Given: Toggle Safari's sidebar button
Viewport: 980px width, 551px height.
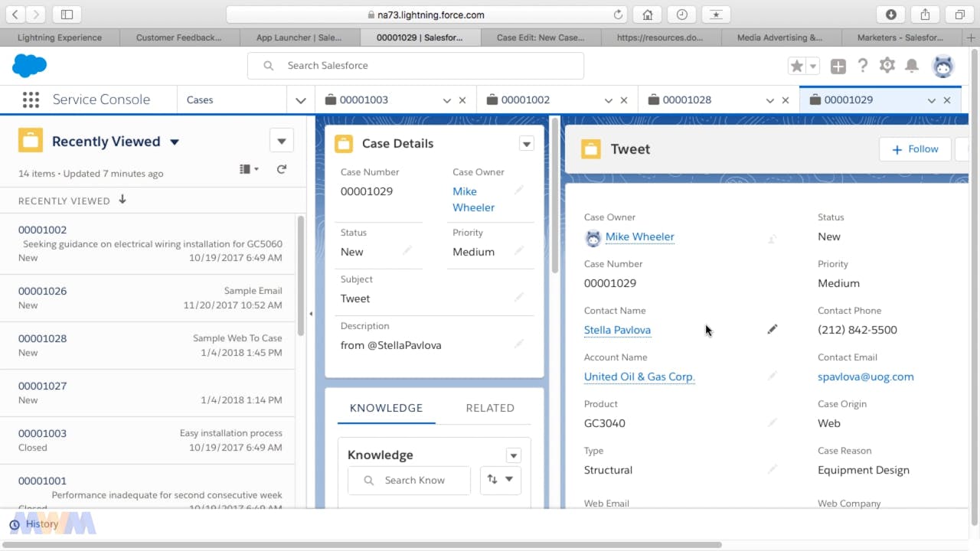Looking at the screenshot, I should tap(67, 15).
